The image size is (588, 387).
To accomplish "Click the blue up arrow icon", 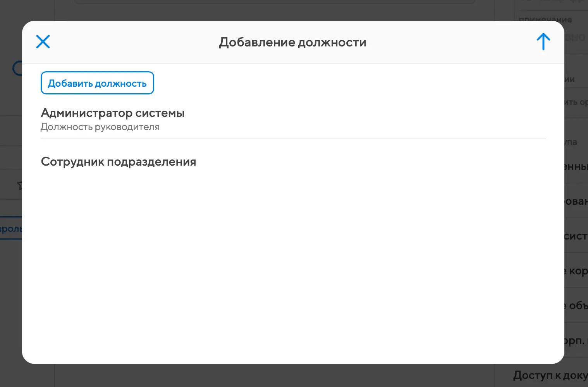I will (543, 41).
